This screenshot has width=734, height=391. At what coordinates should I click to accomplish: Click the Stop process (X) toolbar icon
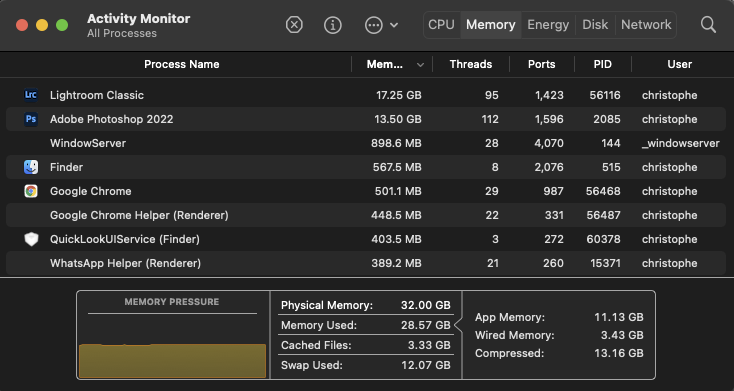pos(294,25)
